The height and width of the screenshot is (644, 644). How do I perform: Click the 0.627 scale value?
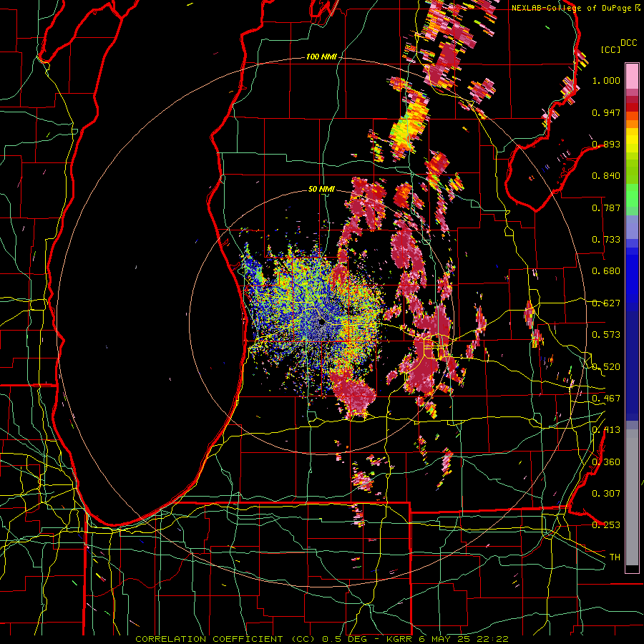(606, 303)
